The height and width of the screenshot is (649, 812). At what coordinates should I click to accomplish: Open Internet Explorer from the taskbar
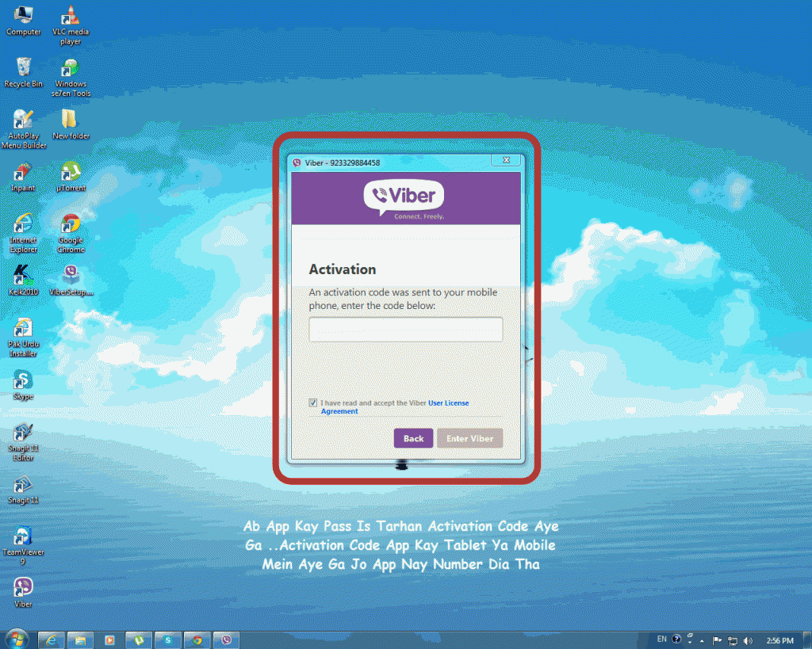pyautogui.click(x=51, y=640)
